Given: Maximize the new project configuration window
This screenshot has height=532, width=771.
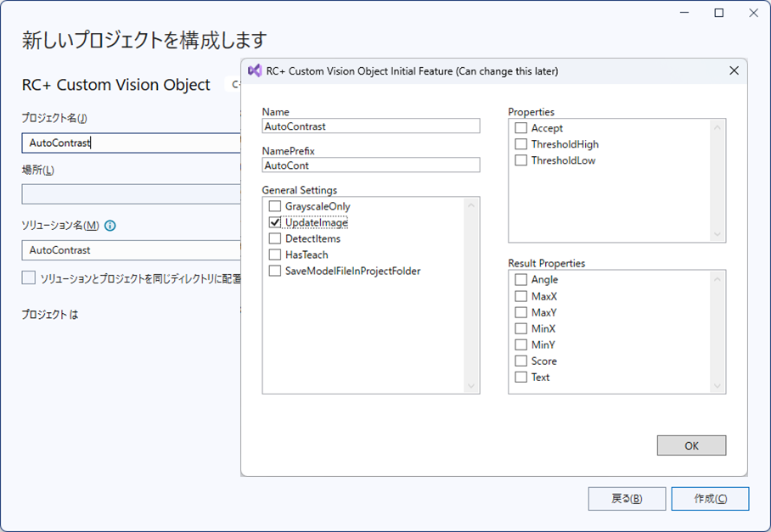Looking at the screenshot, I should (719, 13).
